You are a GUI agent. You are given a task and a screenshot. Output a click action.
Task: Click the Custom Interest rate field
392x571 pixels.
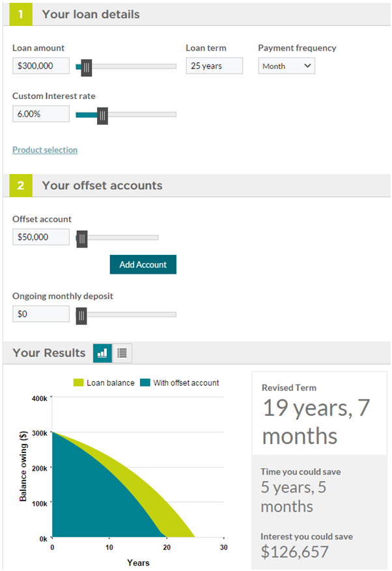pyautogui.click(x=41, y=114)
